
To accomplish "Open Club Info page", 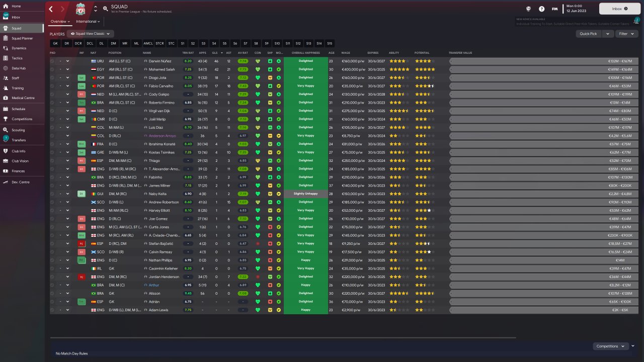I will 19,151.
